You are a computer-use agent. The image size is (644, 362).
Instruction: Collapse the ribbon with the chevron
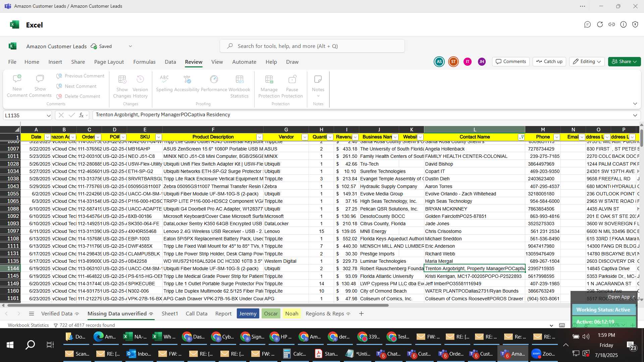click(x=635, y=104)
